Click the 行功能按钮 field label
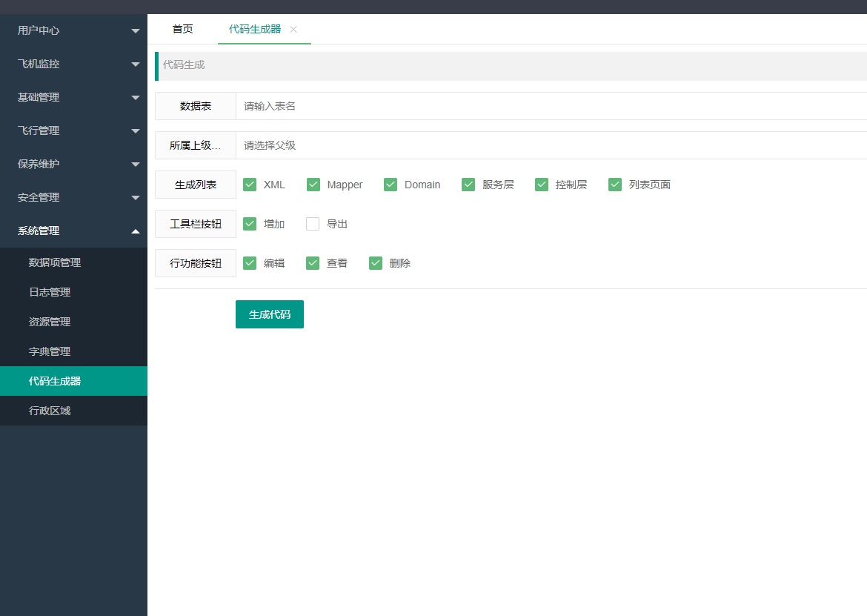This screenshot has width=867, height=616. click(x=196, y=263)
